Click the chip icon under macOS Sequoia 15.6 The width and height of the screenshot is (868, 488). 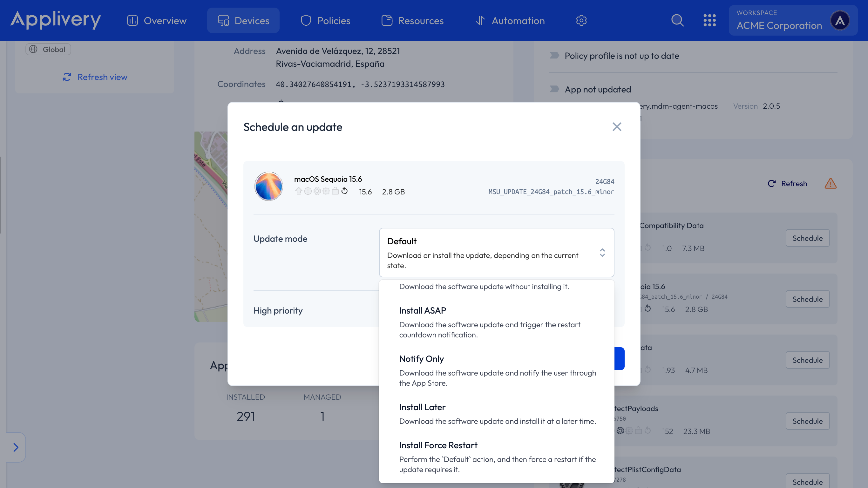click(x=326, y=191)
